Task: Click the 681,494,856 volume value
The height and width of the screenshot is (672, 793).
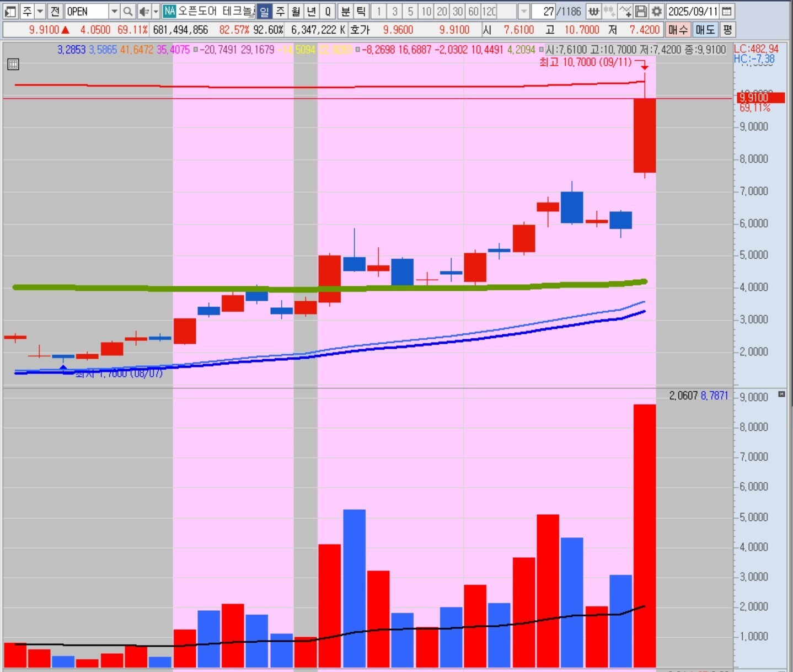Action: point(180,30)
